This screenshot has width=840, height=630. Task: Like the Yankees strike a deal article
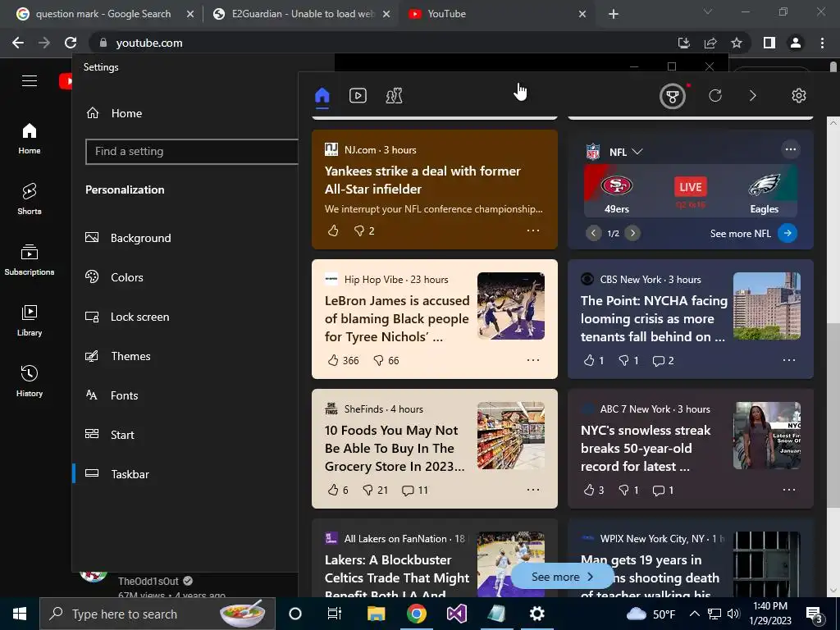point(333,231)
